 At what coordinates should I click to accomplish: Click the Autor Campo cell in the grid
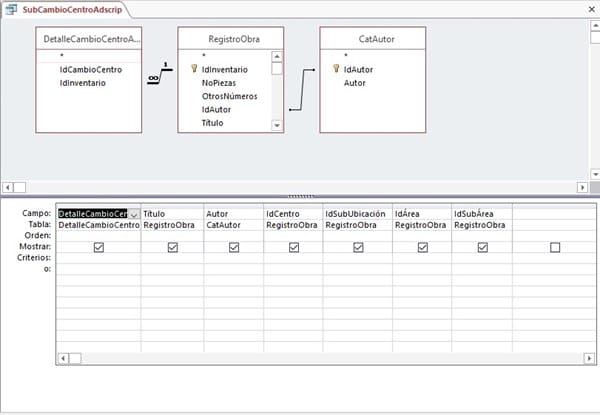(x=233, y=214)
